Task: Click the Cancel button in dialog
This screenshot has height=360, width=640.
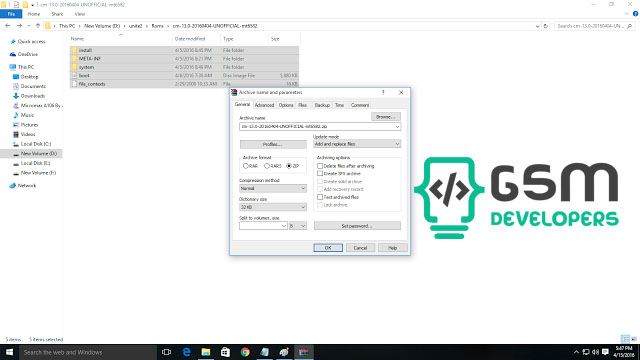Action: tap(360, 248)
